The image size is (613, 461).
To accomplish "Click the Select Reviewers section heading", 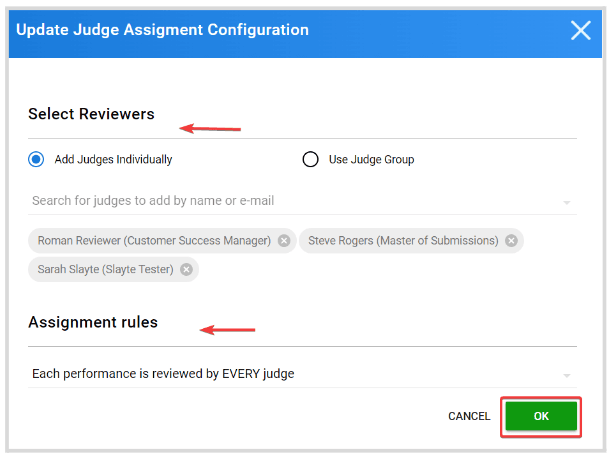I will 91,114.
